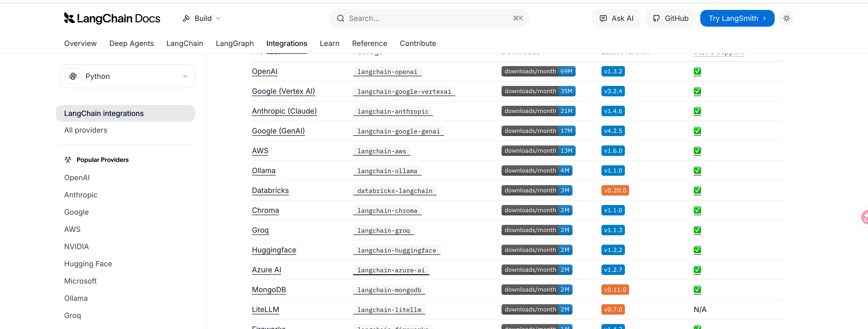Image resolution: width=868 pixels, height=329 pixels.
Task: Click the Try LangSmith button
Action: coord(737,18)
